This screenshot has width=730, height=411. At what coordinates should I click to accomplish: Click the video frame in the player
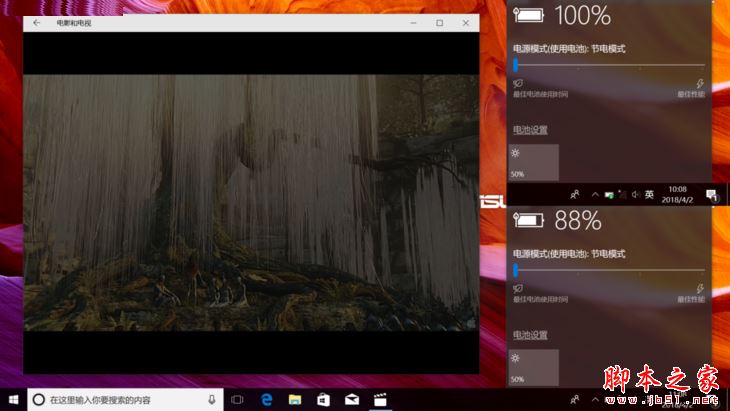(251, 203)
